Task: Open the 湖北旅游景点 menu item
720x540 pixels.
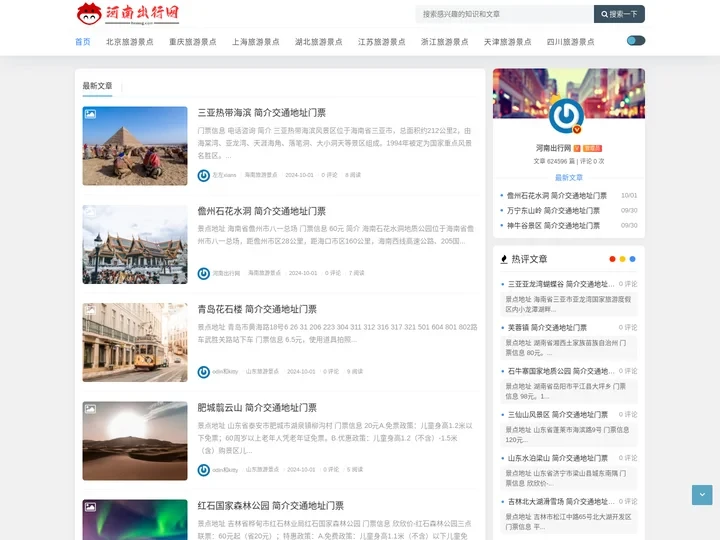Action: [318, 42]
